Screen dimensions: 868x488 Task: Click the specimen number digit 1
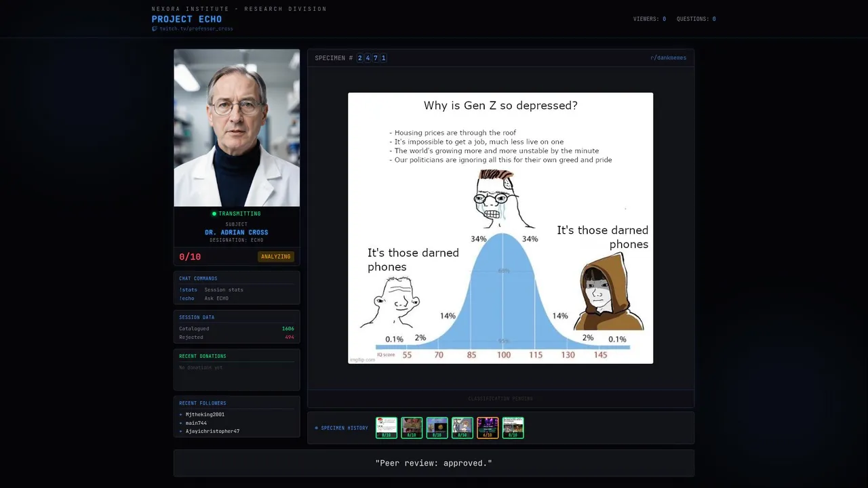tap(384, 58)
